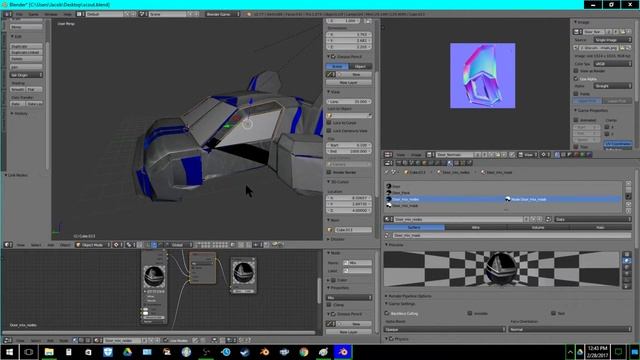Adjust the clip End value field
Screen dimensions: 640x360
[349, 151]
